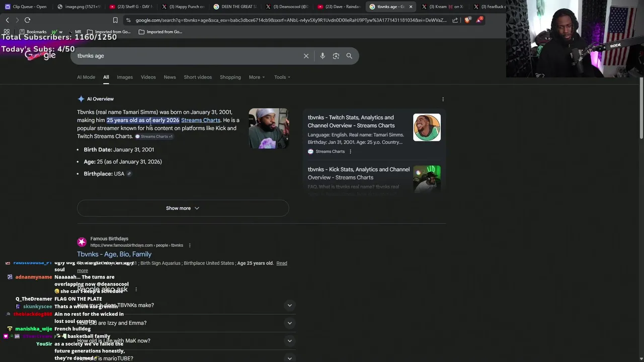Click the Streams Charts +1 source chip

(154, 136)
